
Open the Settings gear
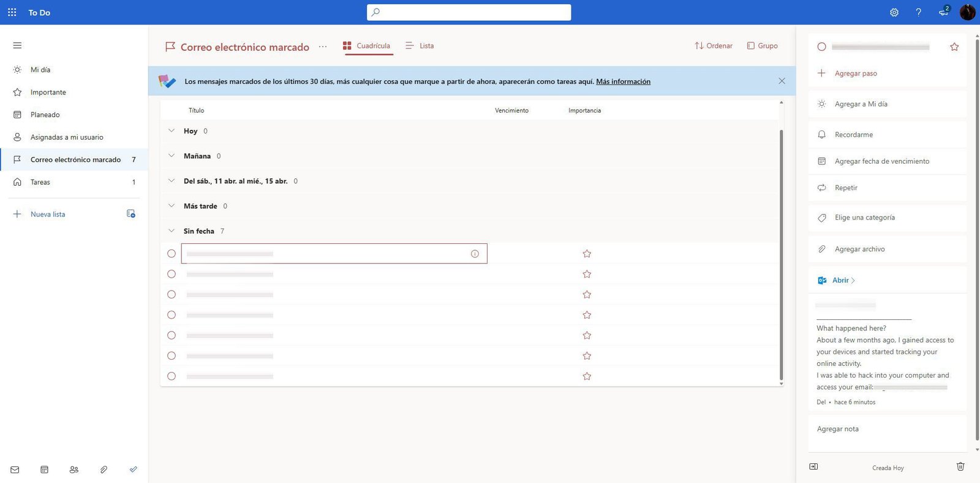point(894,12)
